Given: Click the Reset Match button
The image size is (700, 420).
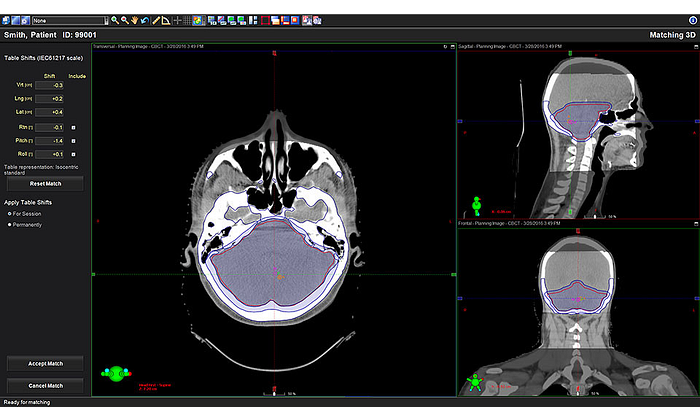Looking at the screenshot, I should tap(45, 183).
